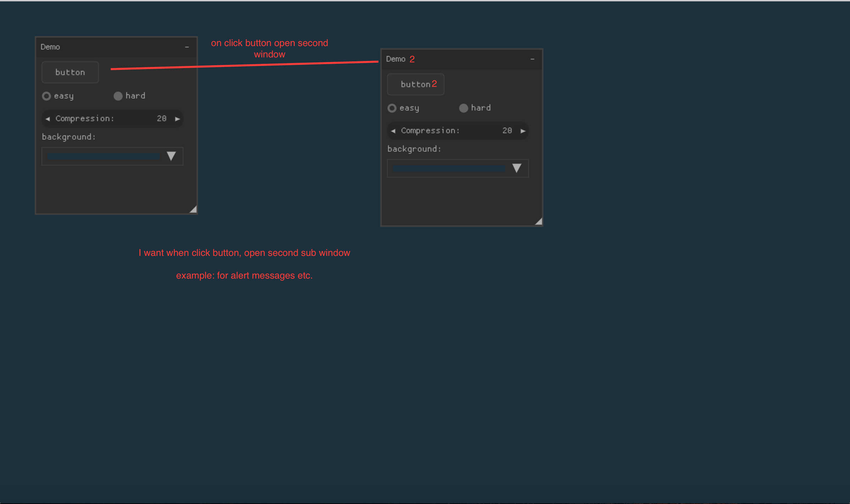
Task: Select the easy radio button in Demo 2
Action: click(392, 108)
